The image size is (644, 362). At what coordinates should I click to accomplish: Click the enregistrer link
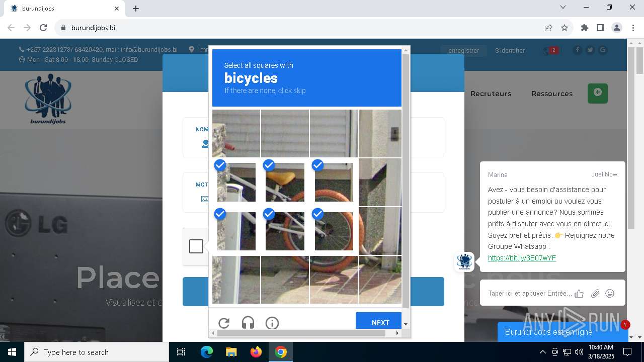click(x=464, y=50)
